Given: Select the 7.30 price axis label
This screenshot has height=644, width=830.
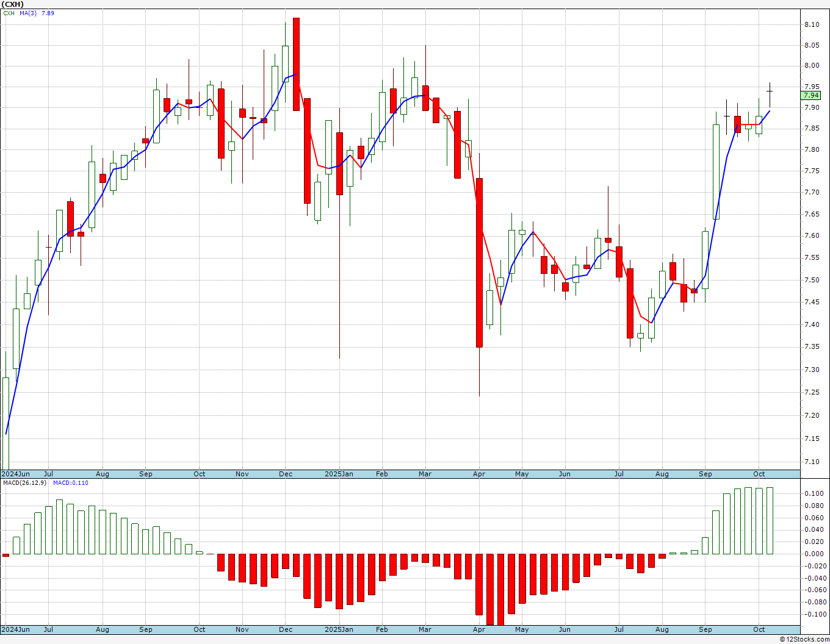Looking at the screenshot, I should 812,370.
